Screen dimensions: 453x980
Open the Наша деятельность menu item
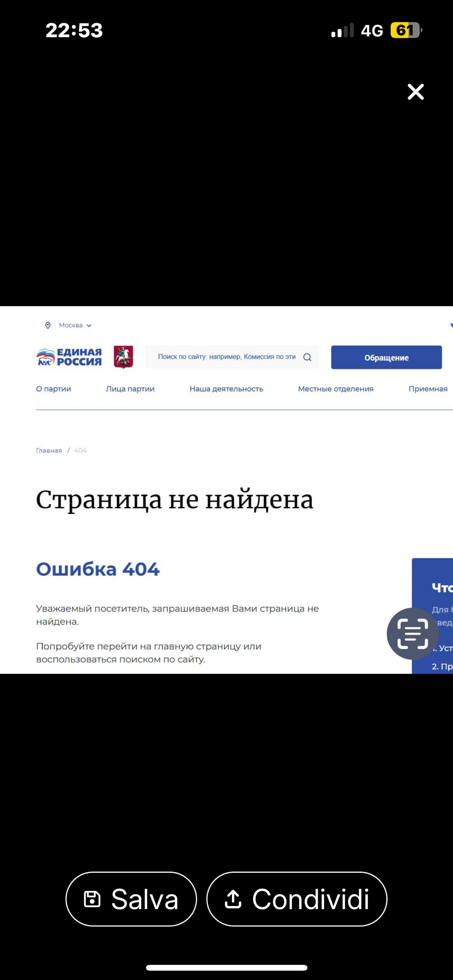point(226,389)
